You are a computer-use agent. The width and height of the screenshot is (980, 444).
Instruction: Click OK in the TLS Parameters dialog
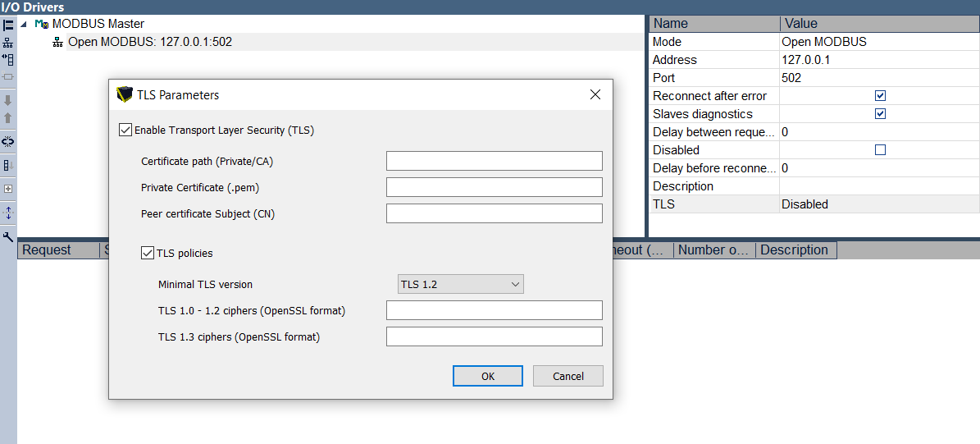click(488, 376)
